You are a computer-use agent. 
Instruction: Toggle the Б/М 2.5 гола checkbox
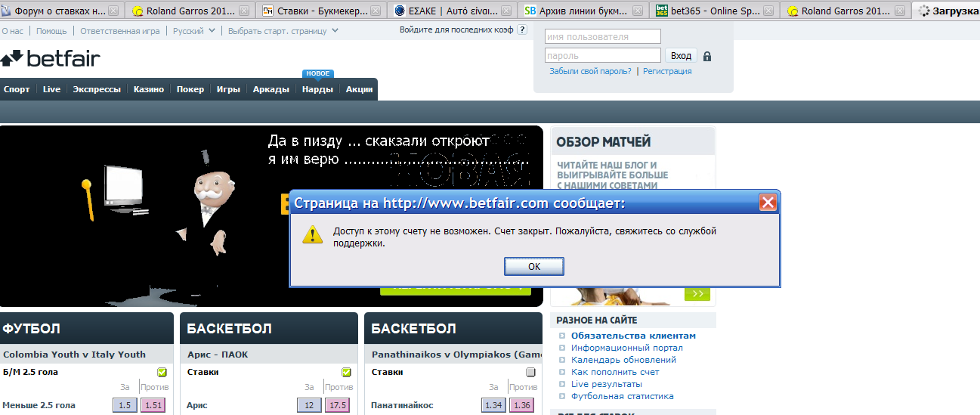pos(162,372)
